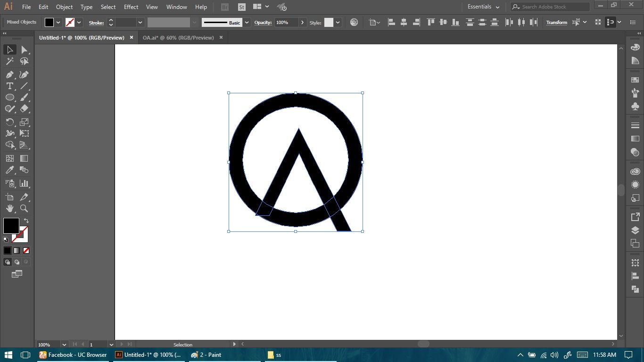Click the Stroke panel link
Image resolution: width=644 pixels, height=362 pixels.
pos(96,23)
